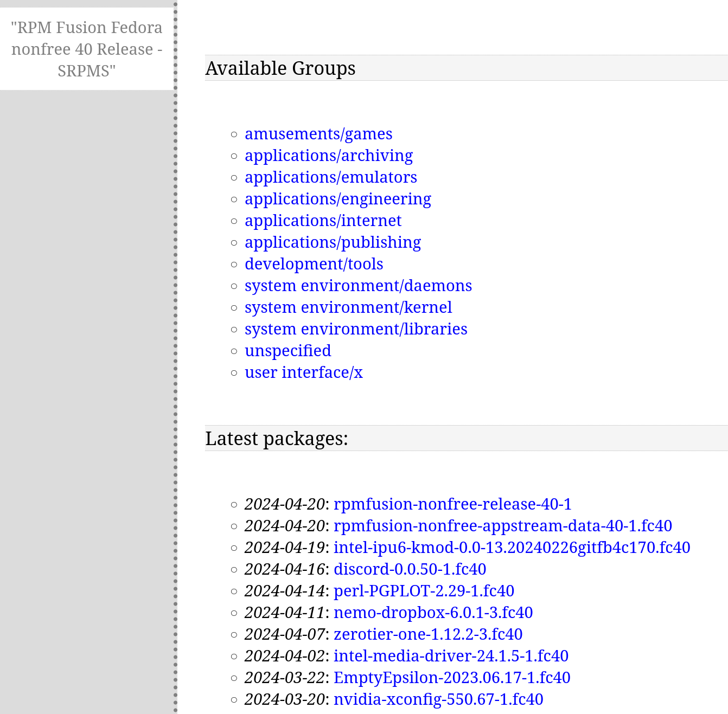Open EmptyEpsilon-2023.06.17-1.fc40 package
728x714 pixels.
click(452, 678)
